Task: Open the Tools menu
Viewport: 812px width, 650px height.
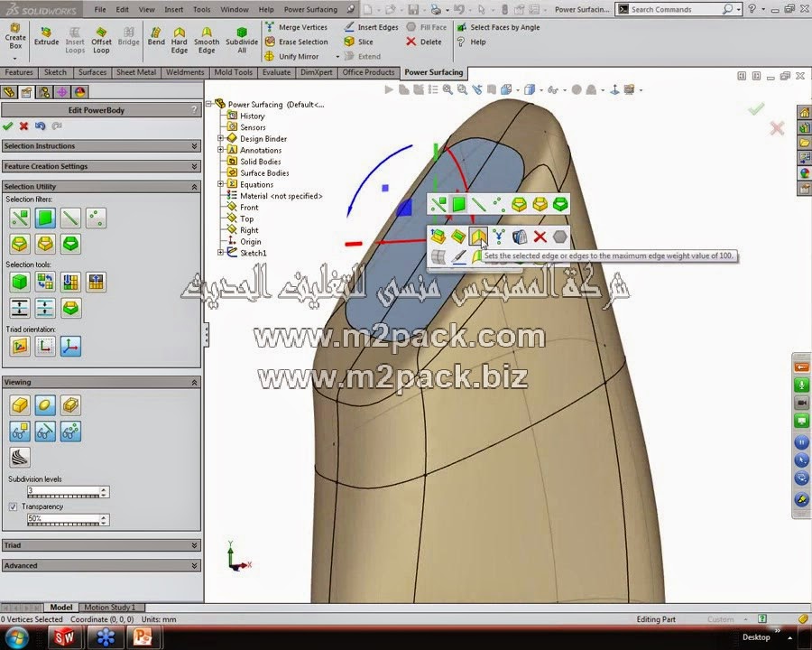Action: pos(201,9)
